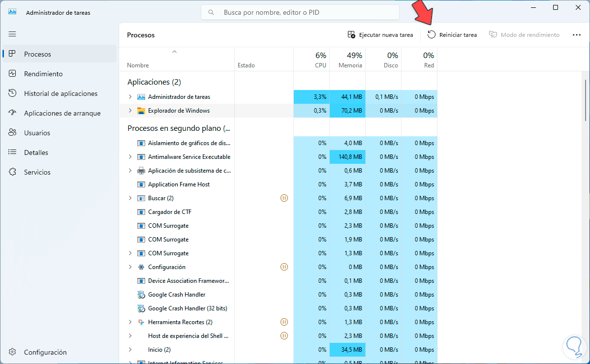Click Application Frame Host icon
The height and width of the screenshot is (364, 590).
141,184
